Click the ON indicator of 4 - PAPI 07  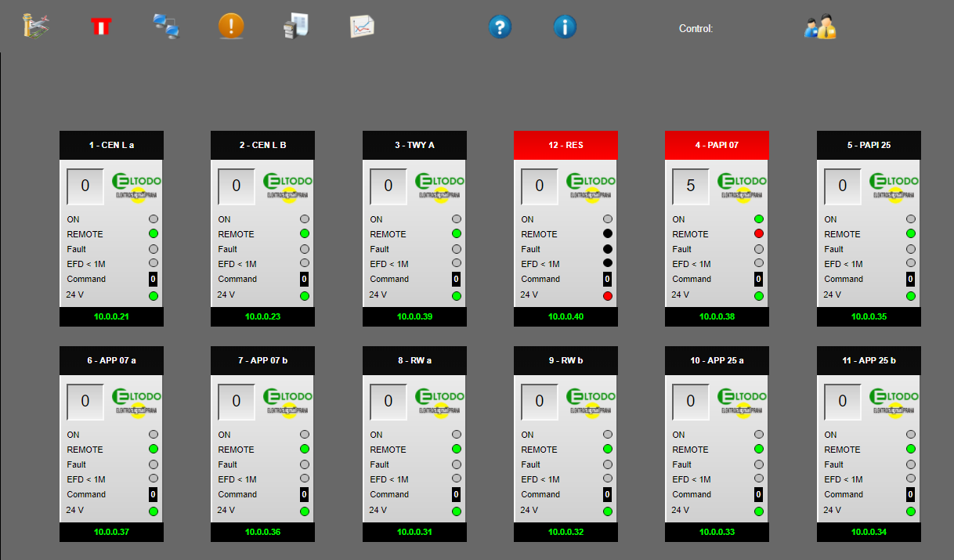pyautogui.click(x=758, y=219)
